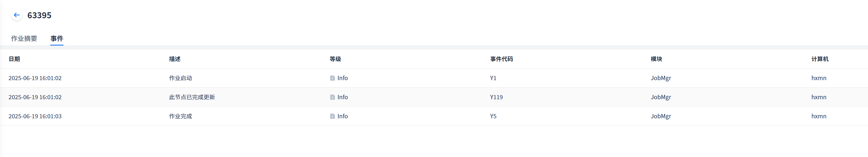Click the 描述 column header
The height and width of the screenshot is (157, 868).
click(x=174, y=59)
